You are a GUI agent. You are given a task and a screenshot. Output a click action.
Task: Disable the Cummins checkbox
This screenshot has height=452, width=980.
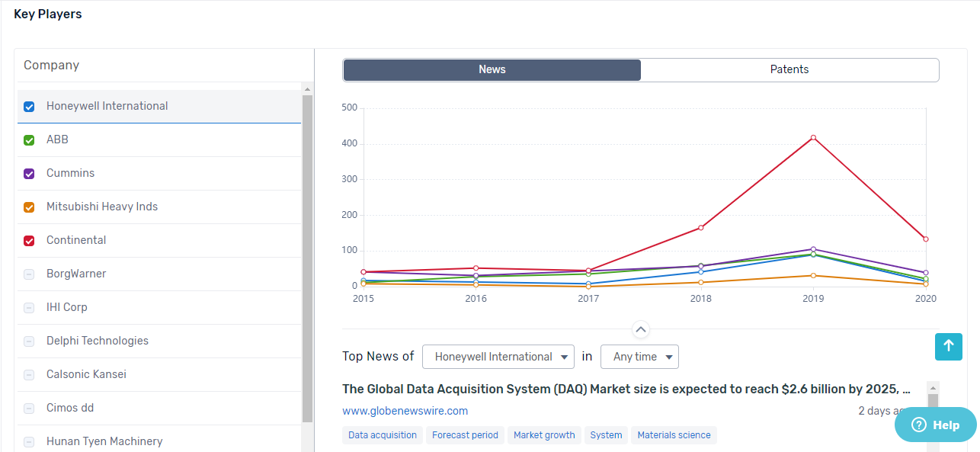(29, 174)
